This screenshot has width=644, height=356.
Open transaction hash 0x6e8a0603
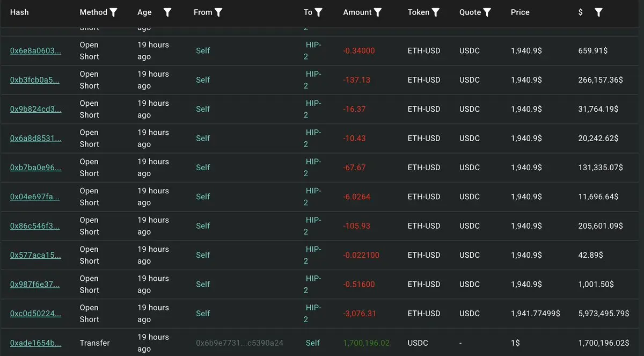pos(35,50)
